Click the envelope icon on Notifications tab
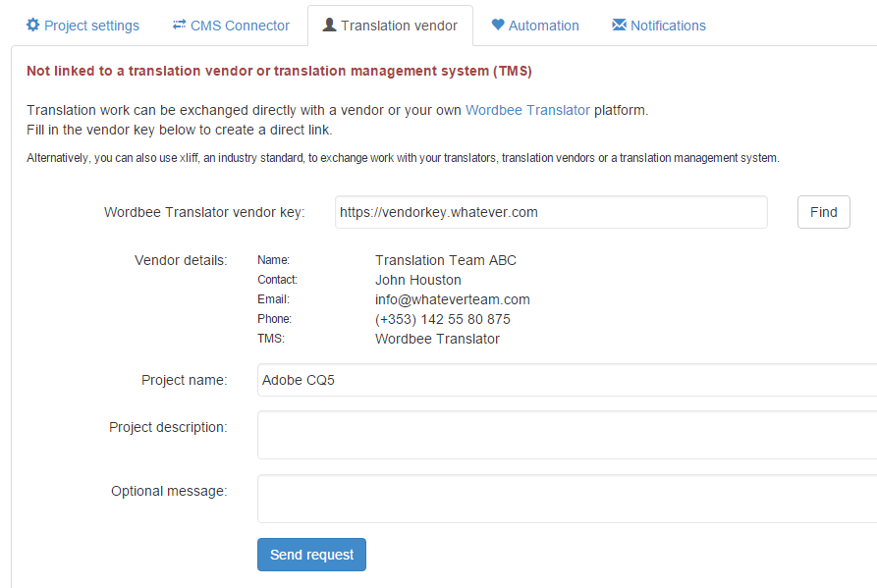The width and height of the screenshot is (877, 588). pyautogui.click(x=619, y=26)
